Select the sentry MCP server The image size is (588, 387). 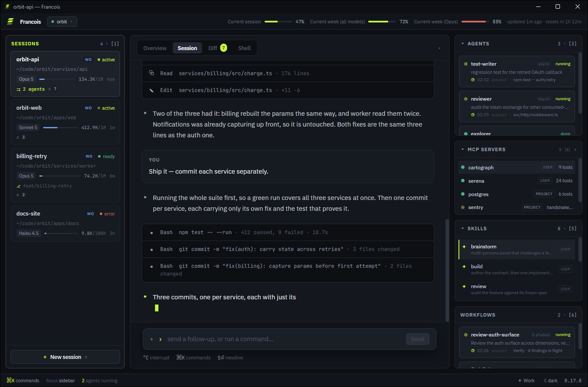click(517, 207)
